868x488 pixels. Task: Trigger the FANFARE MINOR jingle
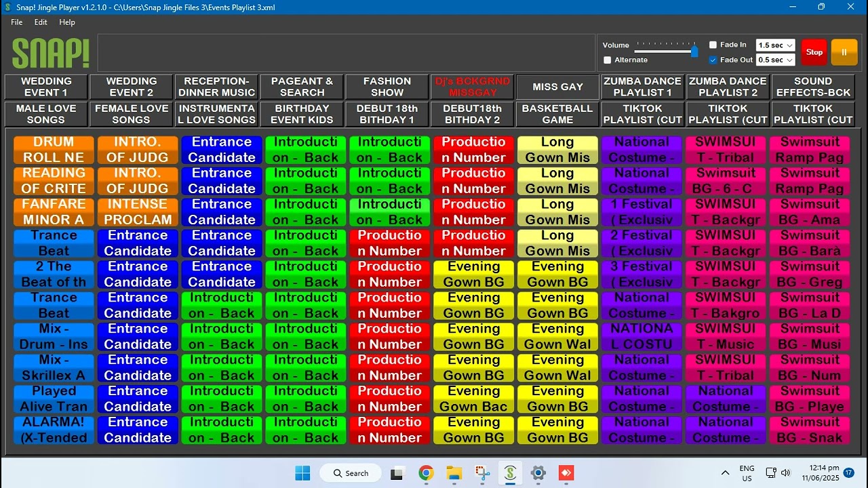(x=54, y=212)
